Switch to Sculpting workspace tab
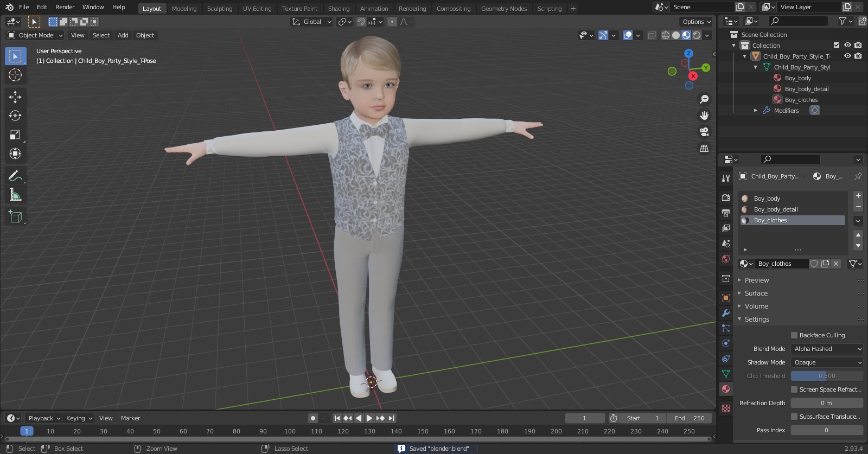The width and height of the screenshot is (868, 454). 220,9
